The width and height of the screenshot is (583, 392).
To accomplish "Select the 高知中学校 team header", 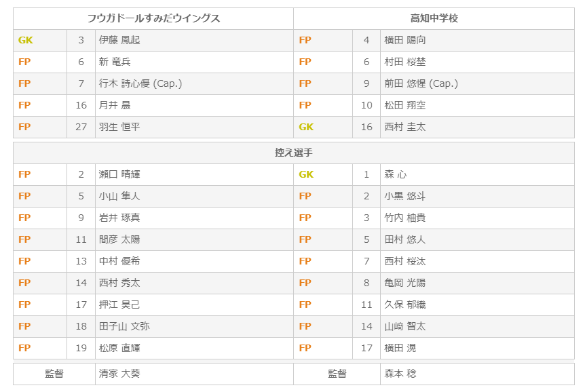I will pyautogui.click(x=434, y=18).
